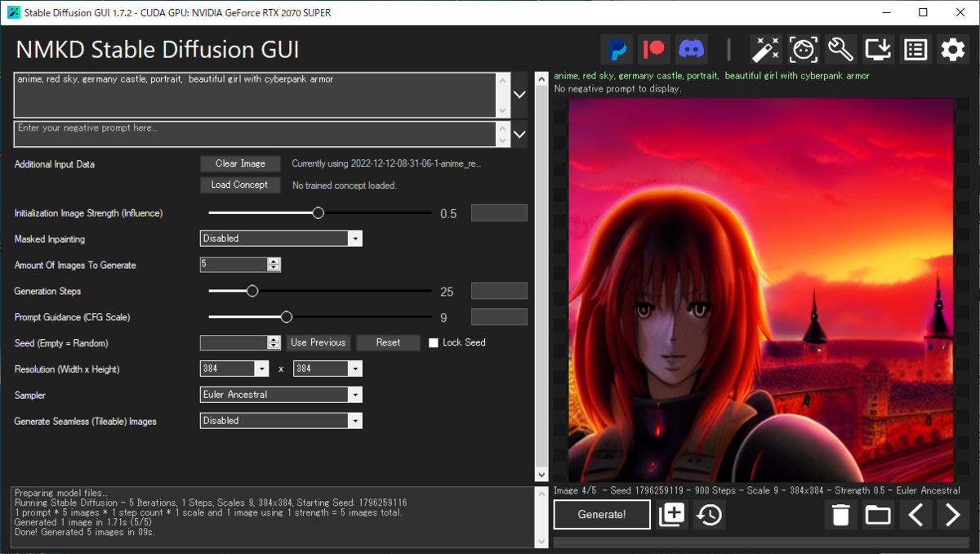The height and width of the screenshot is (554, 980).
Task: Click the Amount Of Images value field
Action: tap(234, 265)
